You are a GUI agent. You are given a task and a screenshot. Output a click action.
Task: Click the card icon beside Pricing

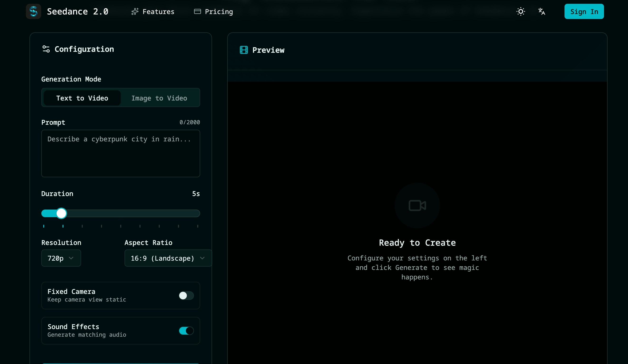[197, 11]
